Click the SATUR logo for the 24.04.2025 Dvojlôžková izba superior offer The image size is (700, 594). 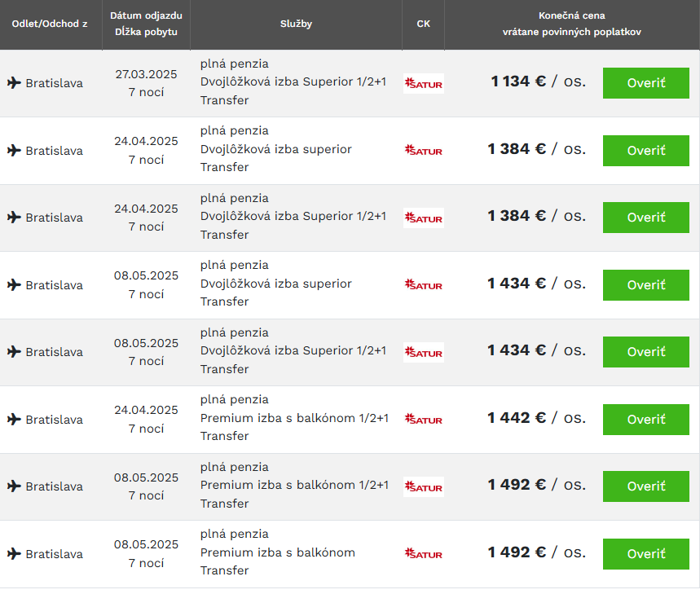(424, 150)
